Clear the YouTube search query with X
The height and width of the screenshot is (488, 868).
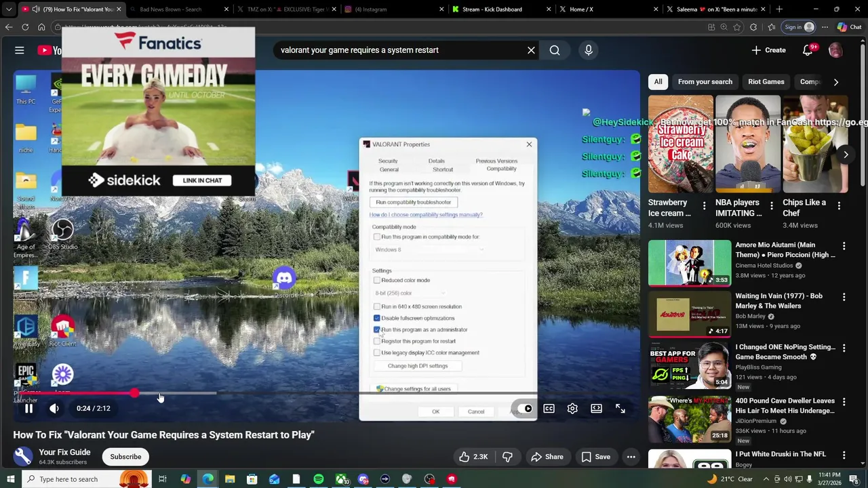(x=531, y=50)
